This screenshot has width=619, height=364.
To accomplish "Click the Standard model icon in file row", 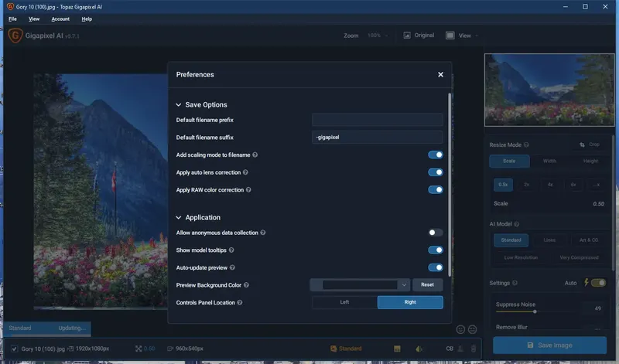I will click(x=333, y=349).
